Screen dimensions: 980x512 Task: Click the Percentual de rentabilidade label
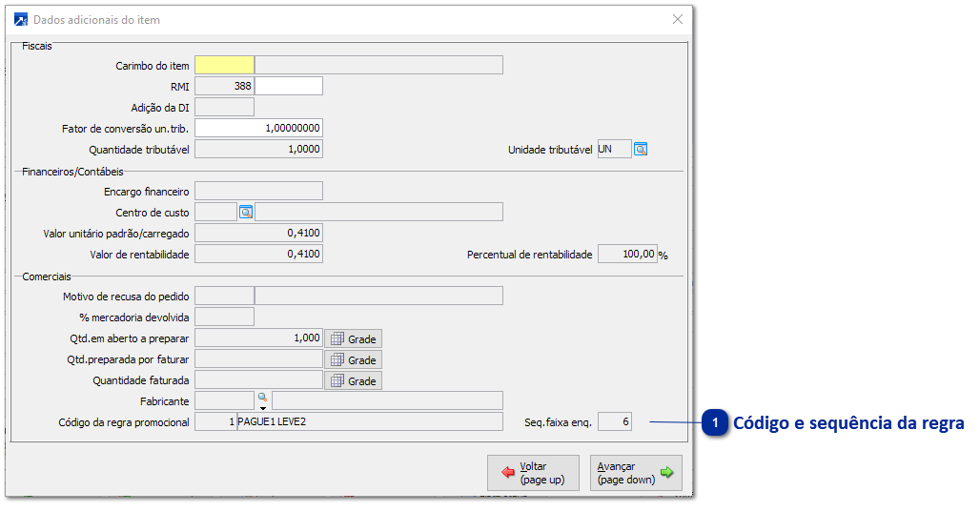pos(529,256)
